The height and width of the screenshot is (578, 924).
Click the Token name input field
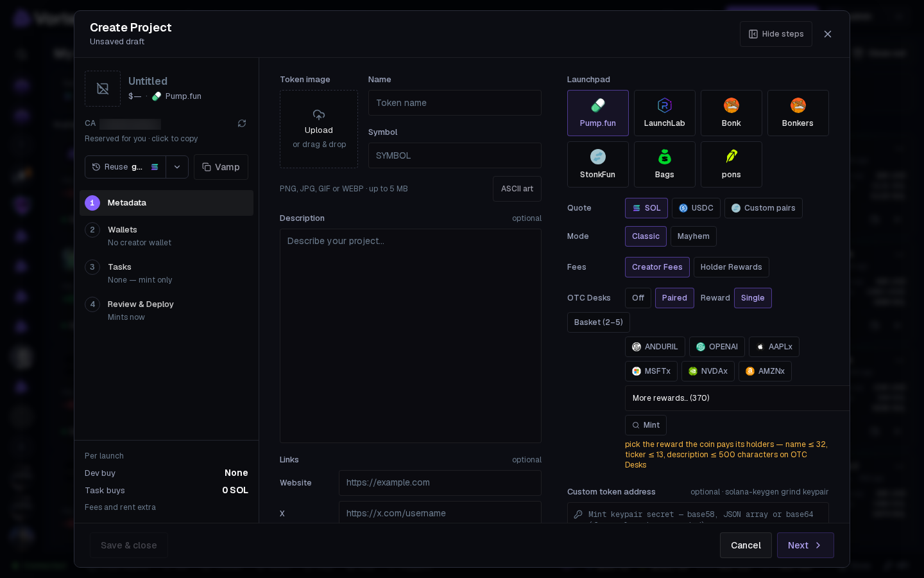point(455,103)
